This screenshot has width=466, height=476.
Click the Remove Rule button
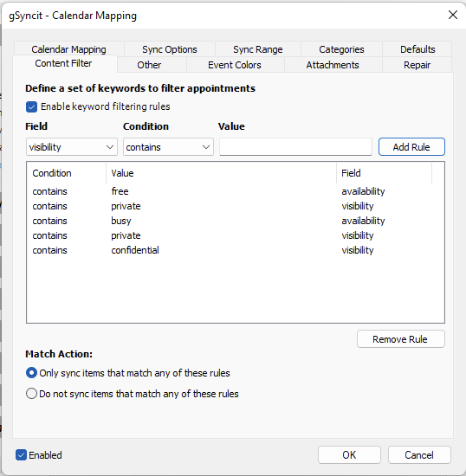click(x=401, y=338)
